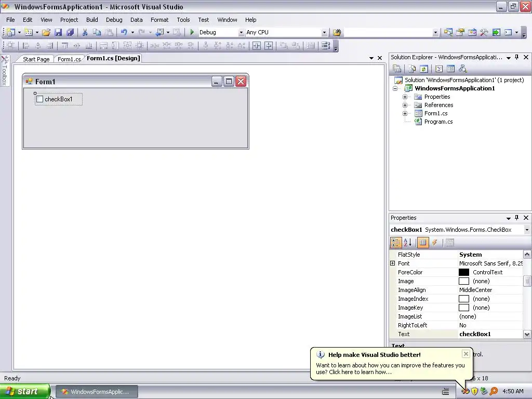Collapse the WindowsFormsApplication1 project node
Screen dimensions: 532x399
(395, 88)
